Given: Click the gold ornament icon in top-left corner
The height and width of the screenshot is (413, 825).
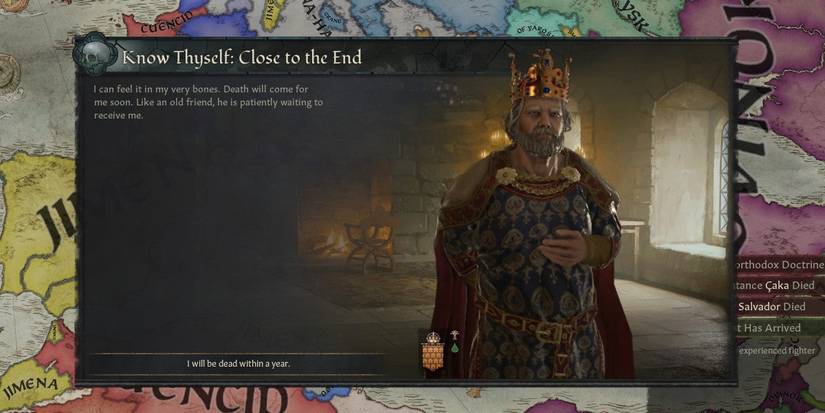Looking at the screenshot, I should coord(13,5).
